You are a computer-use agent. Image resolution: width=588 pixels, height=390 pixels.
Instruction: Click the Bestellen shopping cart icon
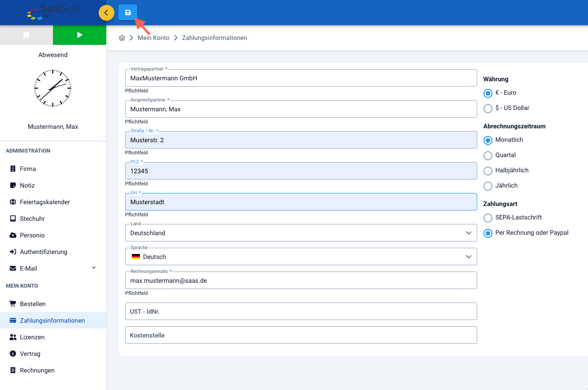13,304
